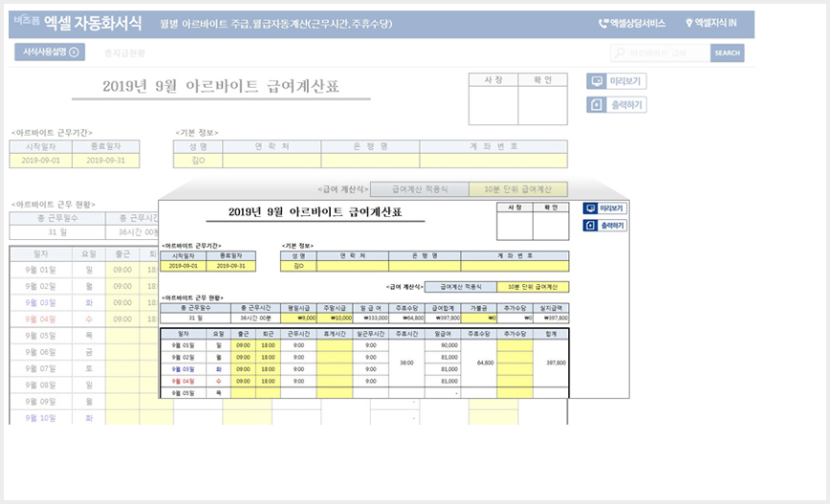Viewport: 830px width, 504px height.
Task: Select the 9월 07일 date row on background sheet
Action: coord(41,368)
